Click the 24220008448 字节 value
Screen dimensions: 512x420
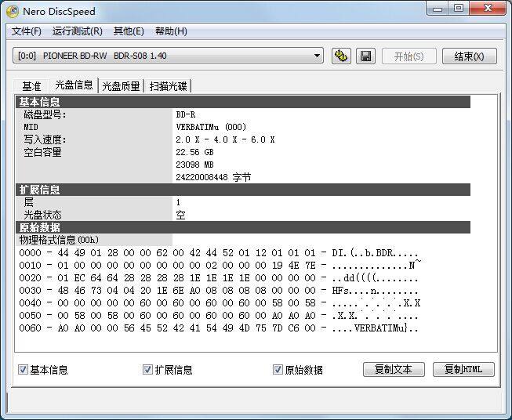click(213, 177)
